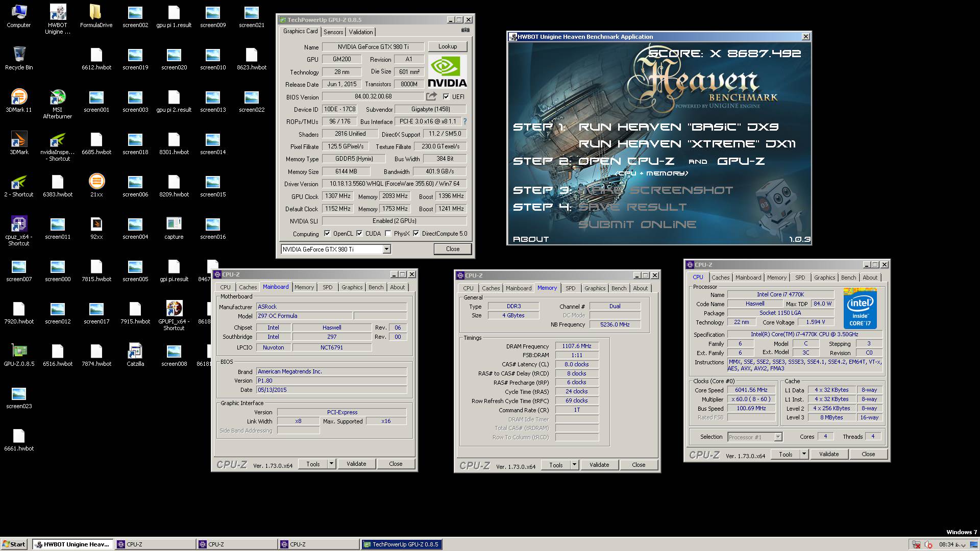Screen dimensions: 980x551
Task: Switch to Validation tab in GPU-Z
Action: point(361,32)
